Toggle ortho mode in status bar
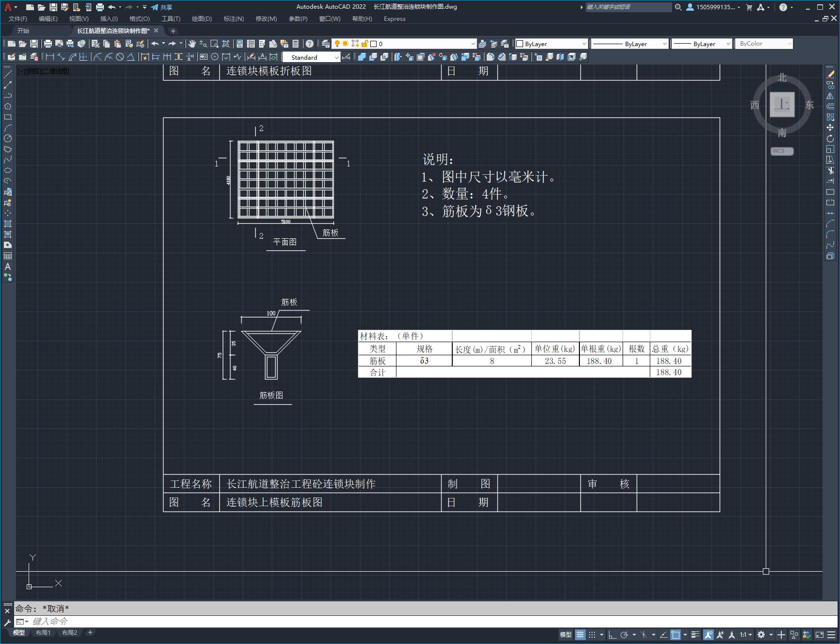The width and height of the screenshot is (840, 644). [612, 634]
